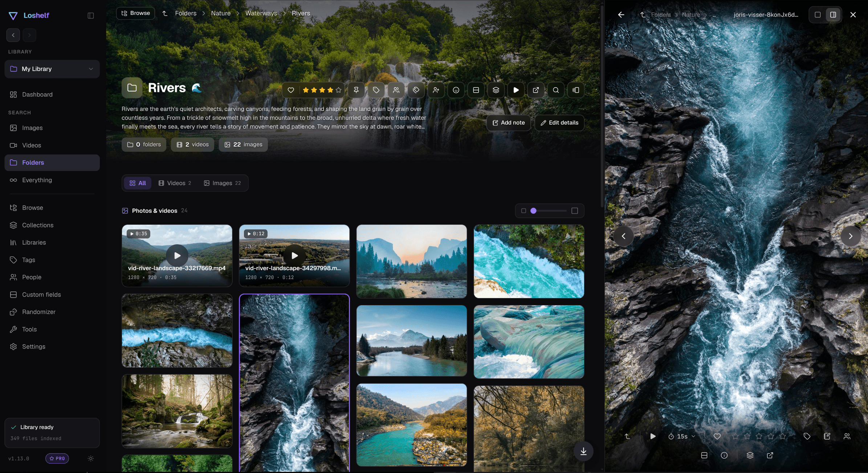Set thumbnails to largest size icon
Image resolution: width=868 pixels, height=473 pixels.
(575, 211)
